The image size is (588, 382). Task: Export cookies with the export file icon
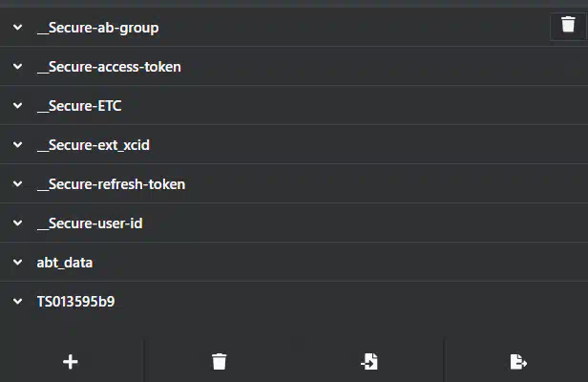(x=518, y=362)
